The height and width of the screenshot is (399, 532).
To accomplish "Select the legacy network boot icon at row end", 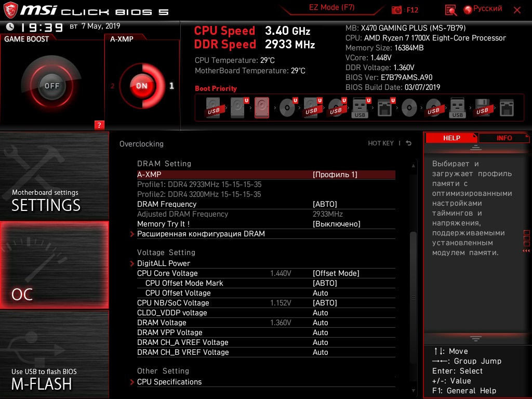I will [x=507, y=108].
